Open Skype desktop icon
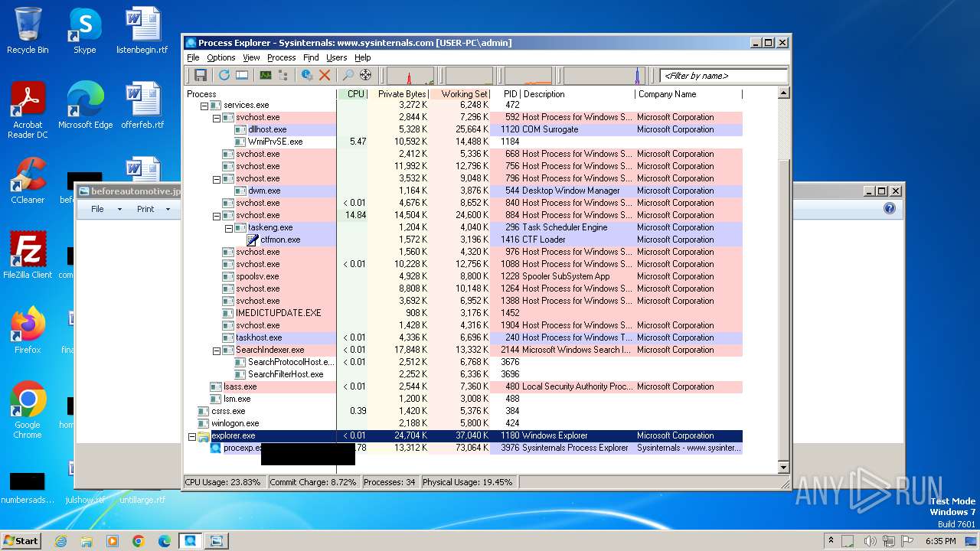Viewport: 980px width, 551px height. (x=85, y=31)
